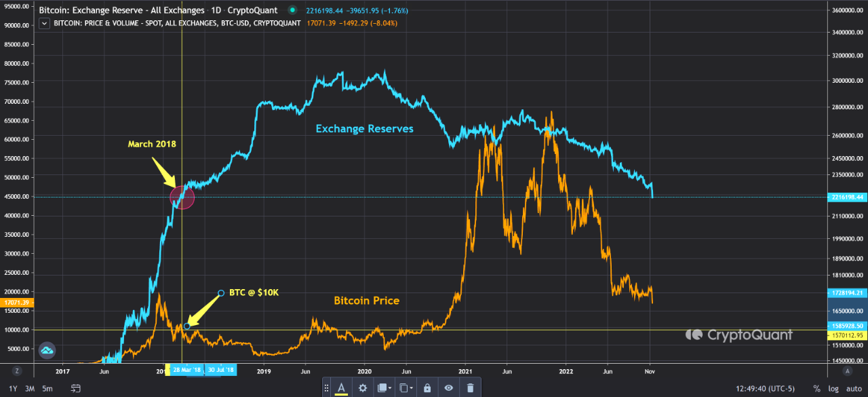Open text color tool in drawing toolbar
The width and height of the screenshot is (868, 397).
click(342, 387)
